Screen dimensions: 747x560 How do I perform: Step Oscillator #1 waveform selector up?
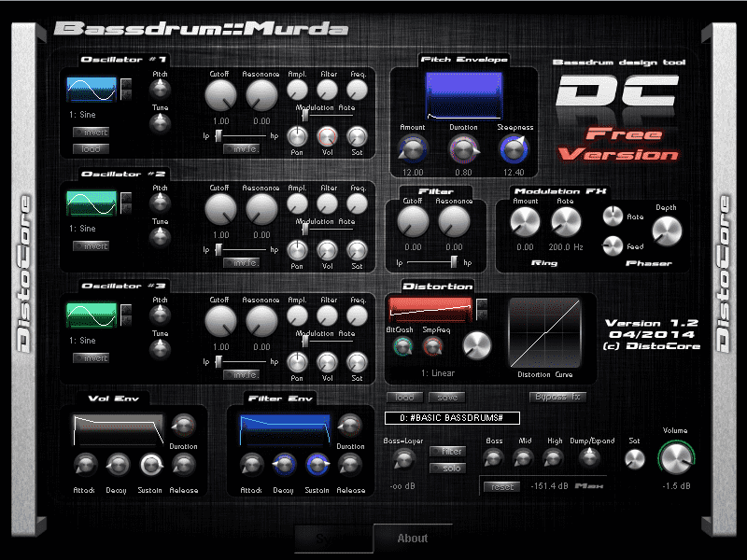pyautogui.click(x=126, y=84)
